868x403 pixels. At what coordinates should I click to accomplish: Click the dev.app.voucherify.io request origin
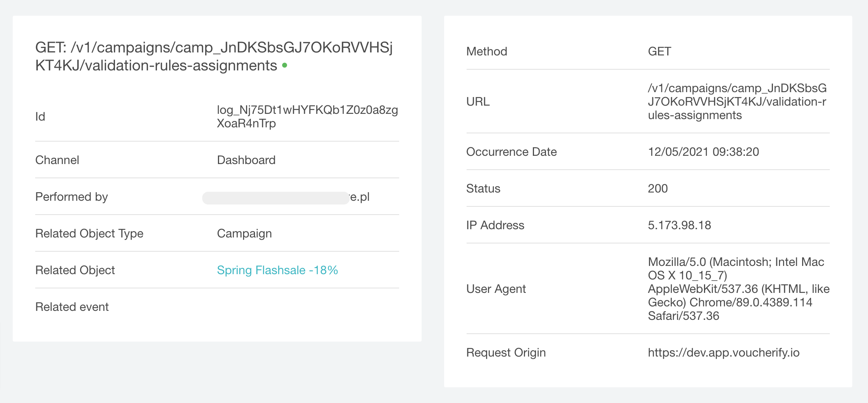[723, 352]
